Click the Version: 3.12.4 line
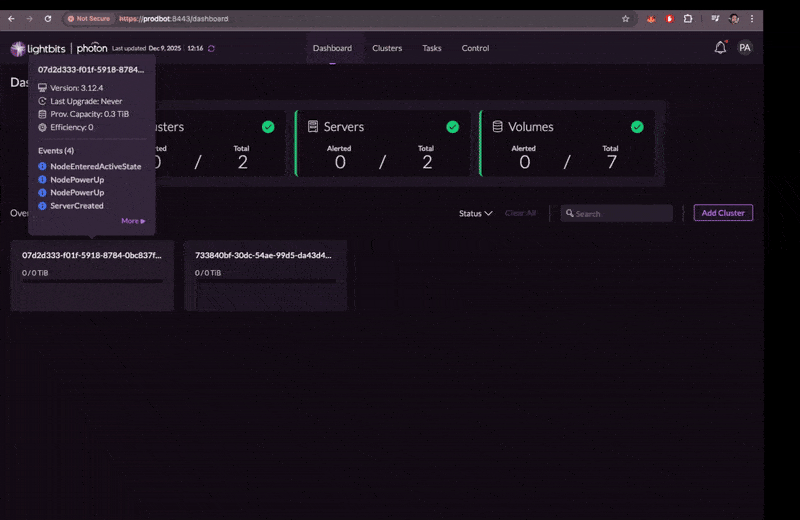Image resolution: width=800 pixels, height=520 pixels. (x=77, y=88)
